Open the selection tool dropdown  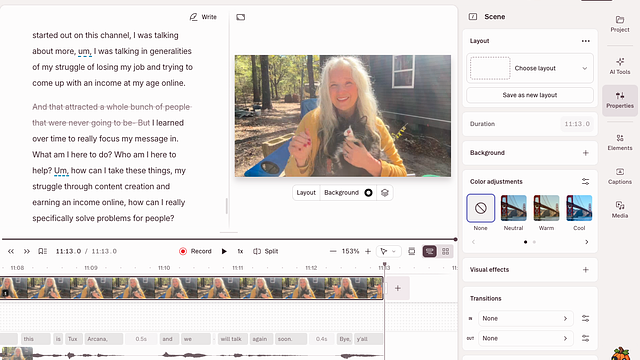[x=388, y=251]
